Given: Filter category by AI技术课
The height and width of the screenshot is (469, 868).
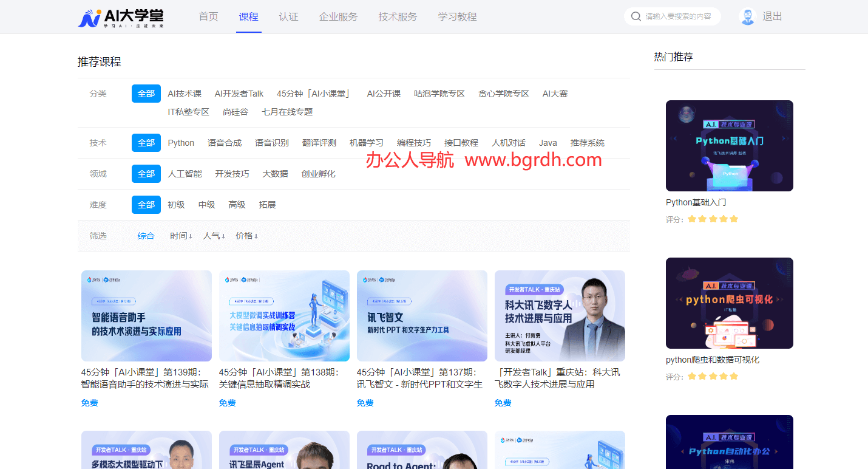Looking at the screenshot, I should (185, 94).
